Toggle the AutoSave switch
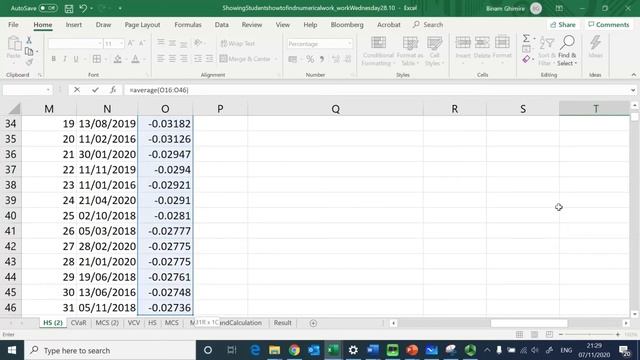The image size is (640, 360). click(x=48, y=8)
